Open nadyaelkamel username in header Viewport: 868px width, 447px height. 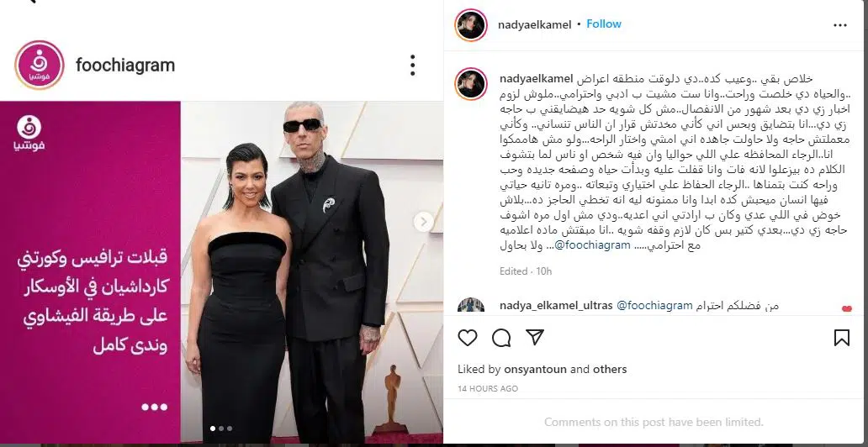tap(535, 24)
